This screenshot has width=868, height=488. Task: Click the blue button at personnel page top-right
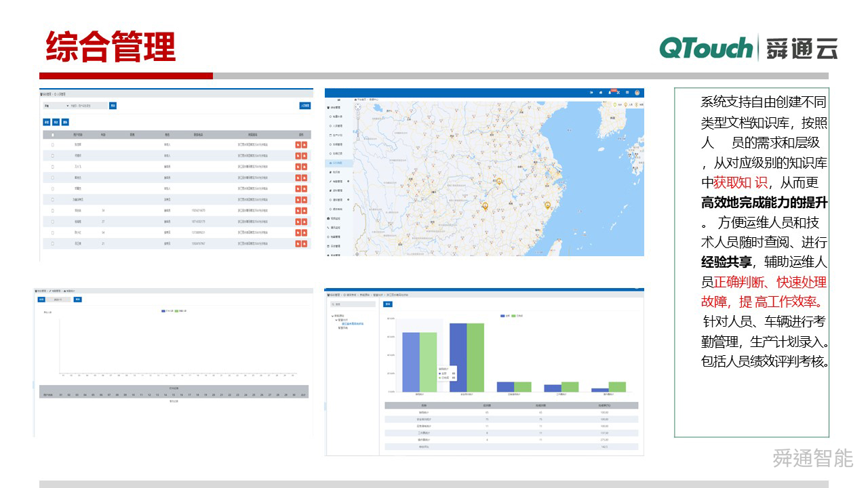[305, 106]
